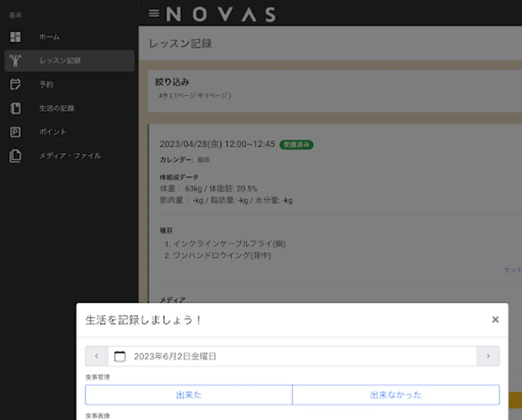Click the レッスン記録 page heading
This screenshot has height=420, width=522.
180,43
